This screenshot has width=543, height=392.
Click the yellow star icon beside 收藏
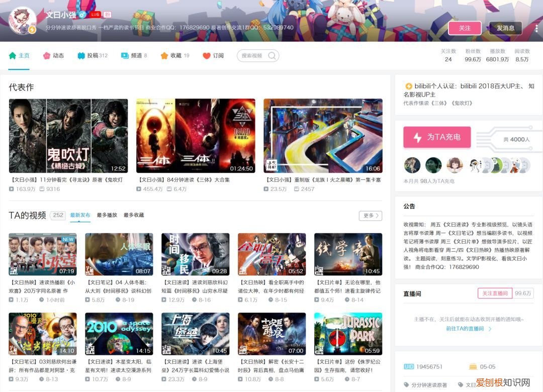tap(164, 55)
